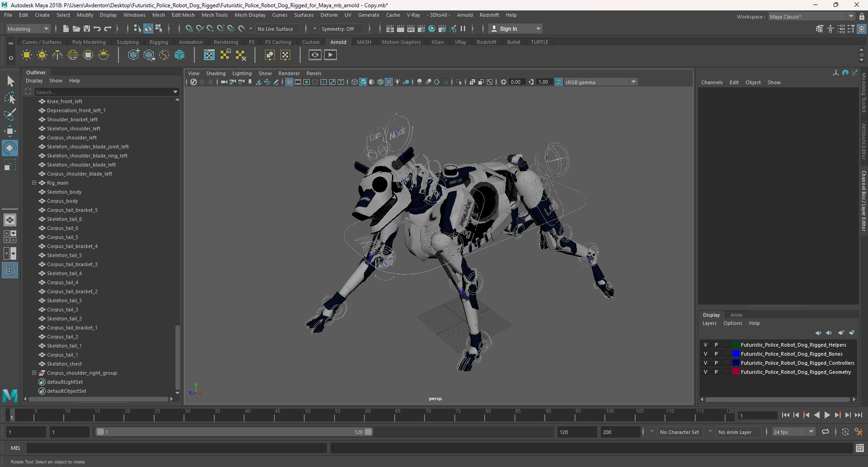Open the Deform menu
Viewport: 868px width, 467px height.
(x=329, y=15)
